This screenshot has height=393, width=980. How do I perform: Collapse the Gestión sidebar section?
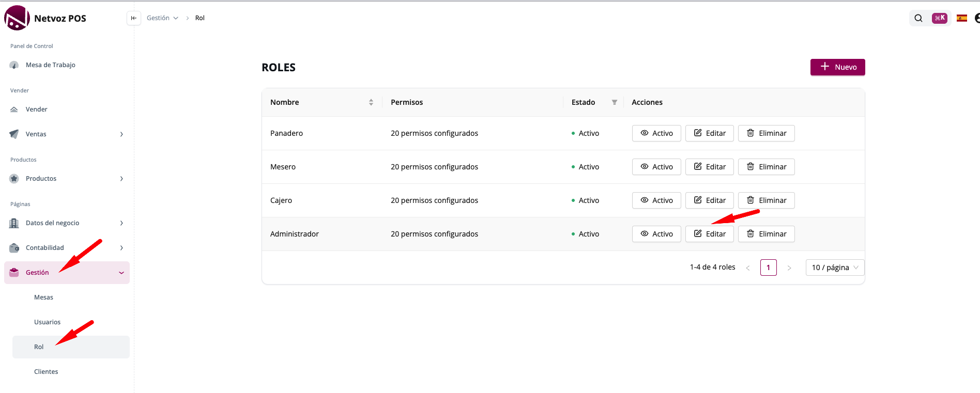(121, 273)
